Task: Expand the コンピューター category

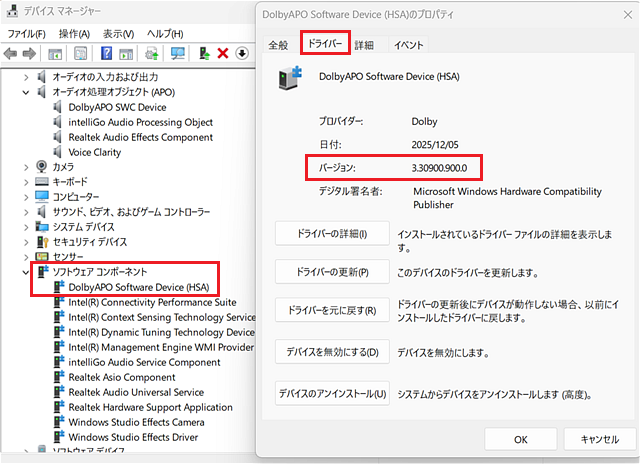Action: tap(26, 197)
